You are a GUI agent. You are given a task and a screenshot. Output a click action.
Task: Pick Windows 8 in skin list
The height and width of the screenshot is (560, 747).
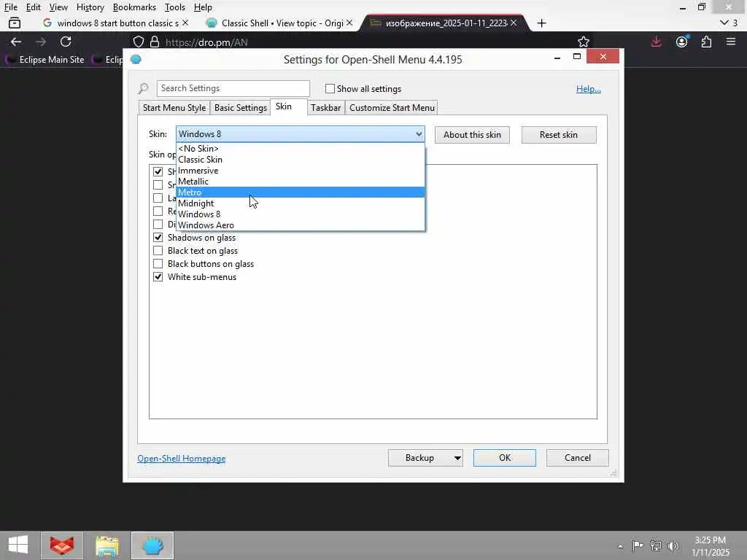coord(300,214)
